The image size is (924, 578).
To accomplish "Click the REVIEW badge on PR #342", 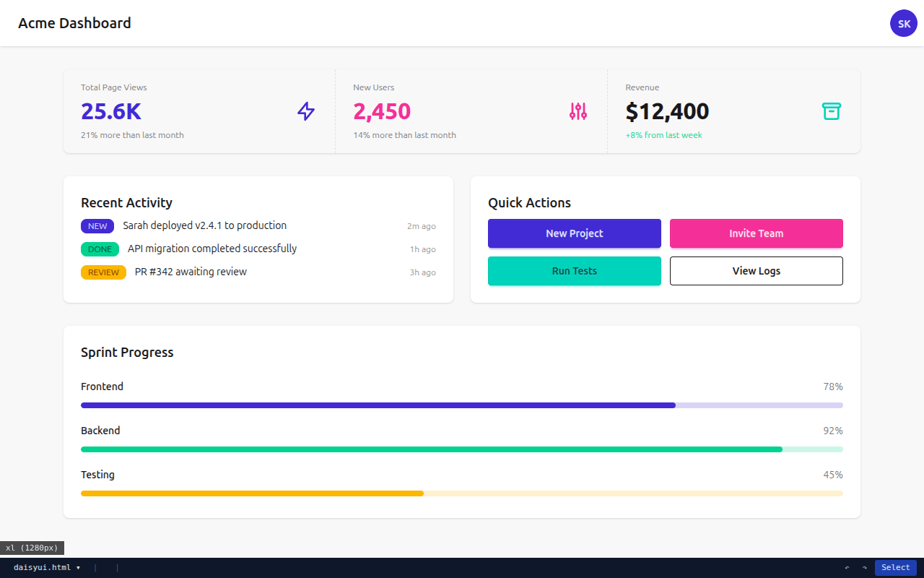I will click(x=103, y=272).
